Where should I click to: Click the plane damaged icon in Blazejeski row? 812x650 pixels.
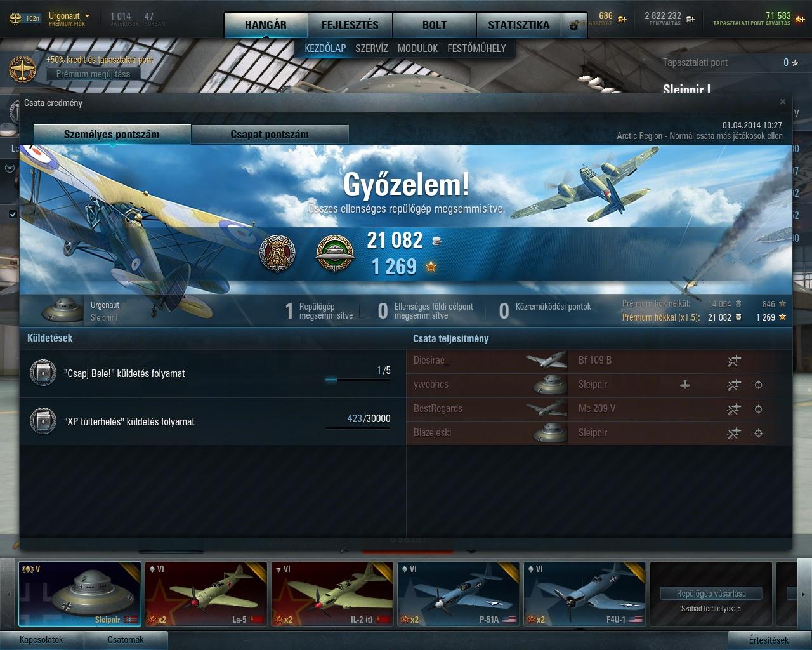pos(734,434)
